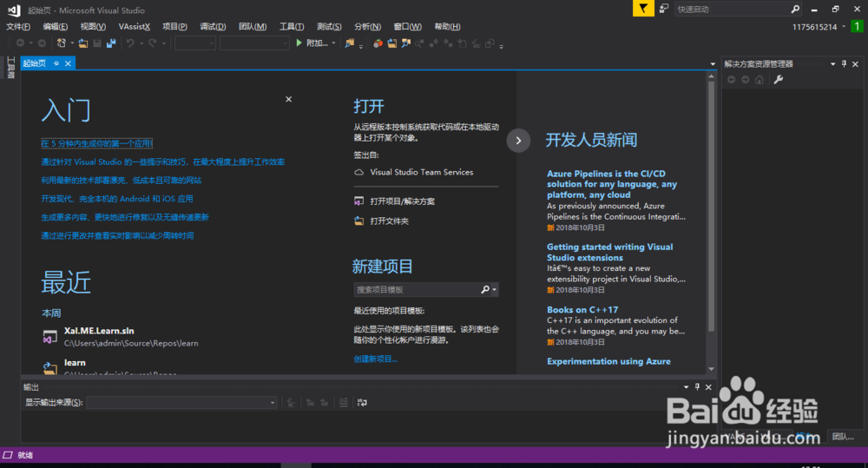
Task: Open the 文件(F) menu
Action: click(x=17, y=27)
